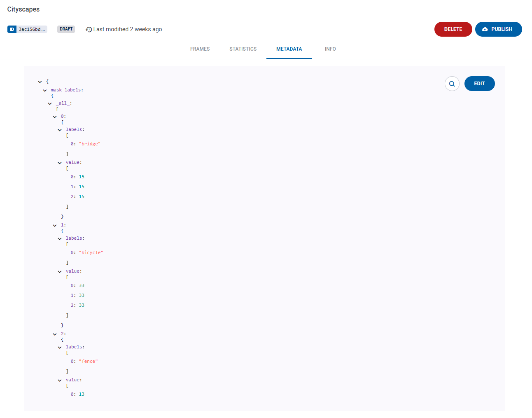Click the clock icon beside last modified

(x=89, y=29)
